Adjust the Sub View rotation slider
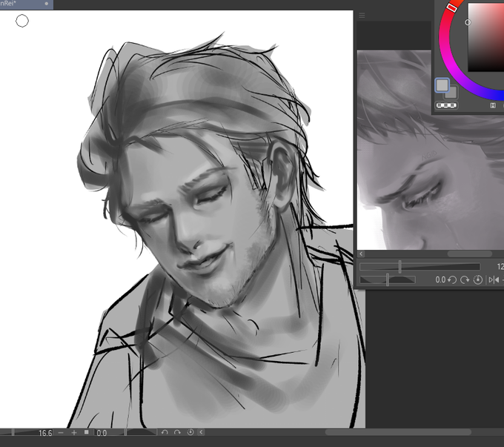This screenshot has height=447, width=504. (x=388, y=279)
